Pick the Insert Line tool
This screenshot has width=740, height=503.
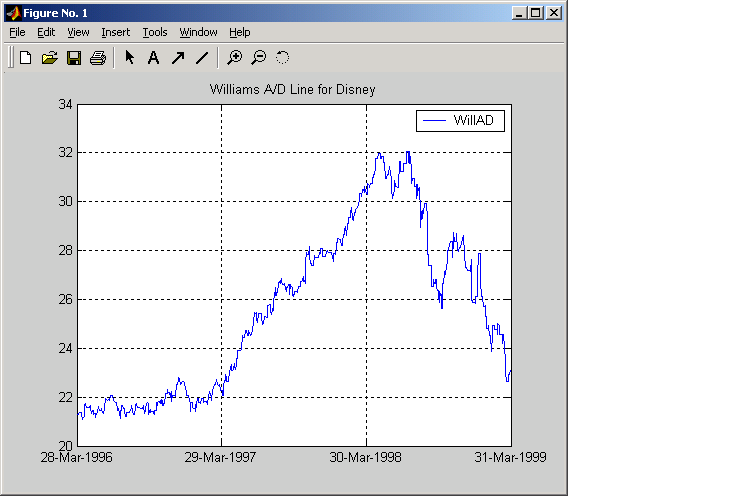(202, 58)
